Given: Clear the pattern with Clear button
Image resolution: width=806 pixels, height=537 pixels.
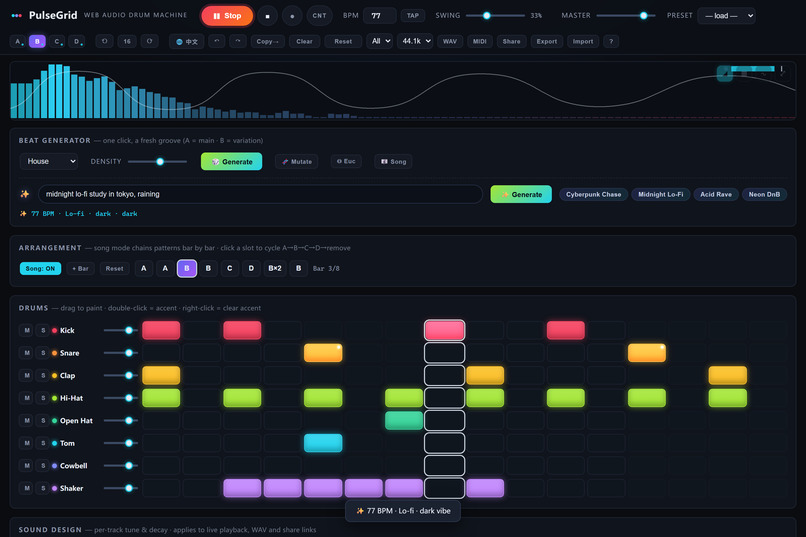Looking at the screenshot, I should 304,42.
